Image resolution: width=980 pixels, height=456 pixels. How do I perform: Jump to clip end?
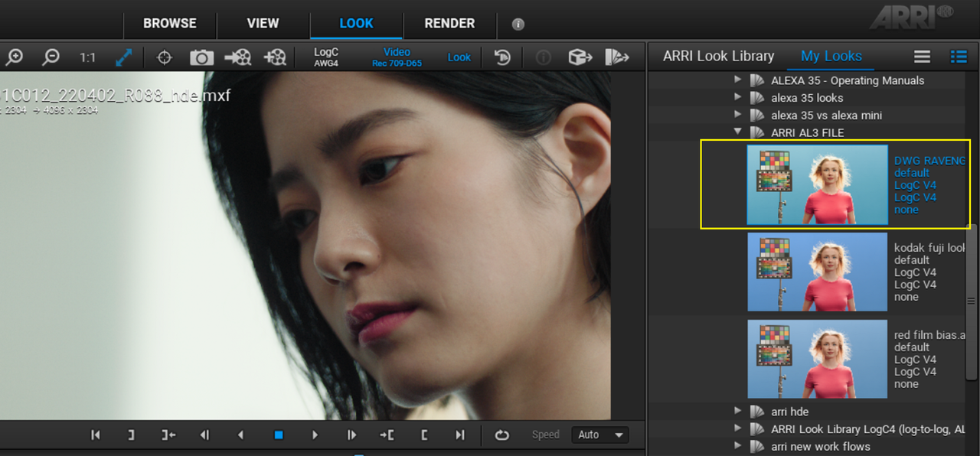[x=460, y=435]
